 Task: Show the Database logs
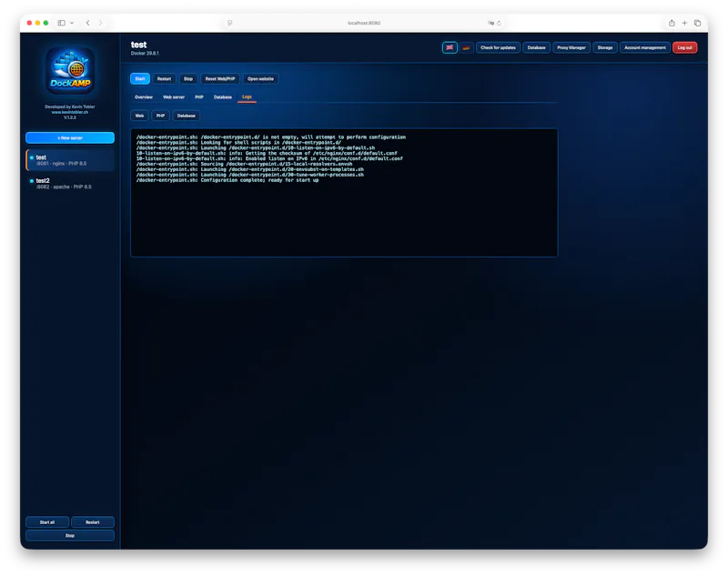(x=187, y=116)
